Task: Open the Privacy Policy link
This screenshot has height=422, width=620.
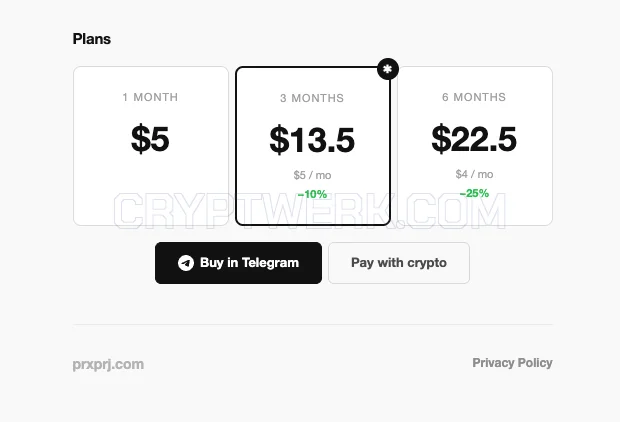Action: click(x=512, y=363)
